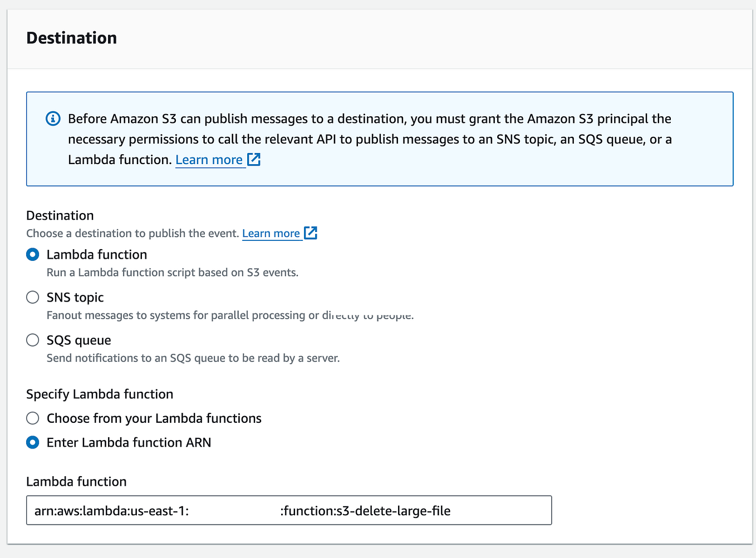This screenshot has height=558, width=756.
Task: Click the Lambda function field label
Action: 76,481
